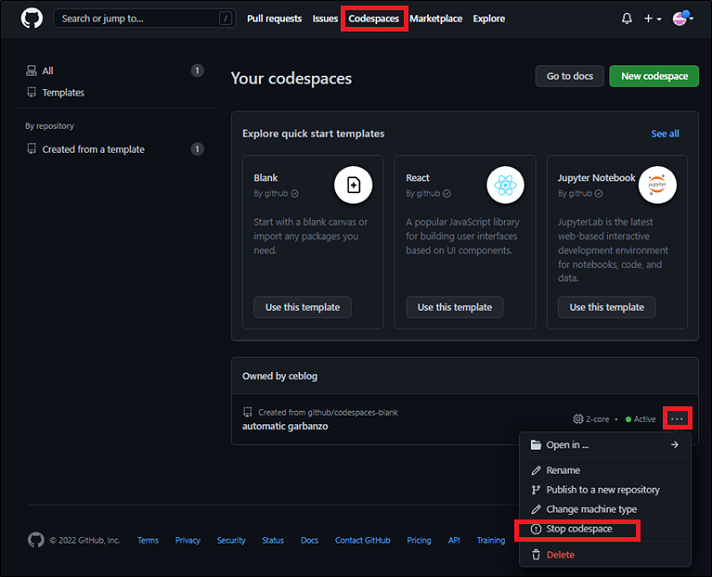712x577 pixels.
Task: Open the user avatar menu
Action: tap(682, 19)
